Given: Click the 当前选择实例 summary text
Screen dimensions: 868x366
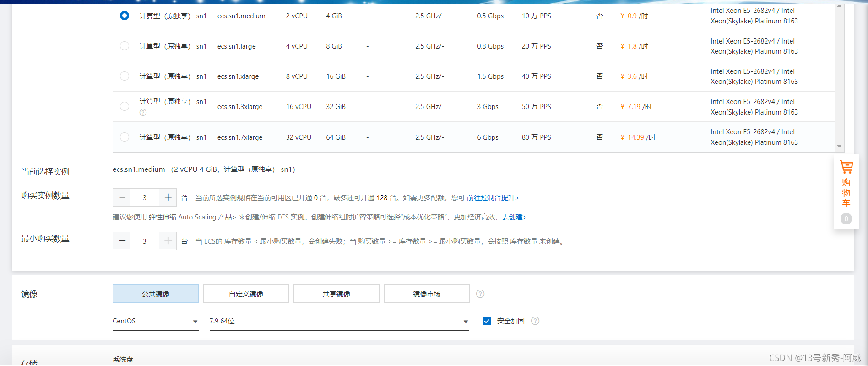Looking at the screenshot, I should click(204, 169).
